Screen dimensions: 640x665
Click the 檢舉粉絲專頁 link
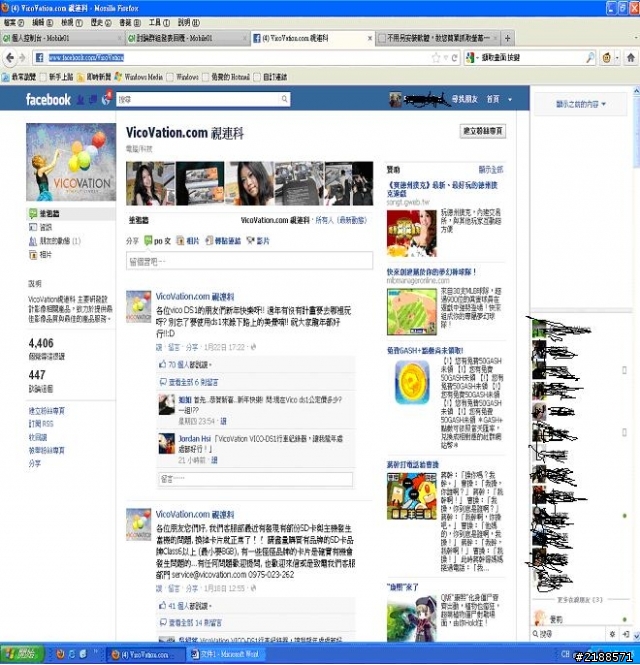click(x=47, y=450)
